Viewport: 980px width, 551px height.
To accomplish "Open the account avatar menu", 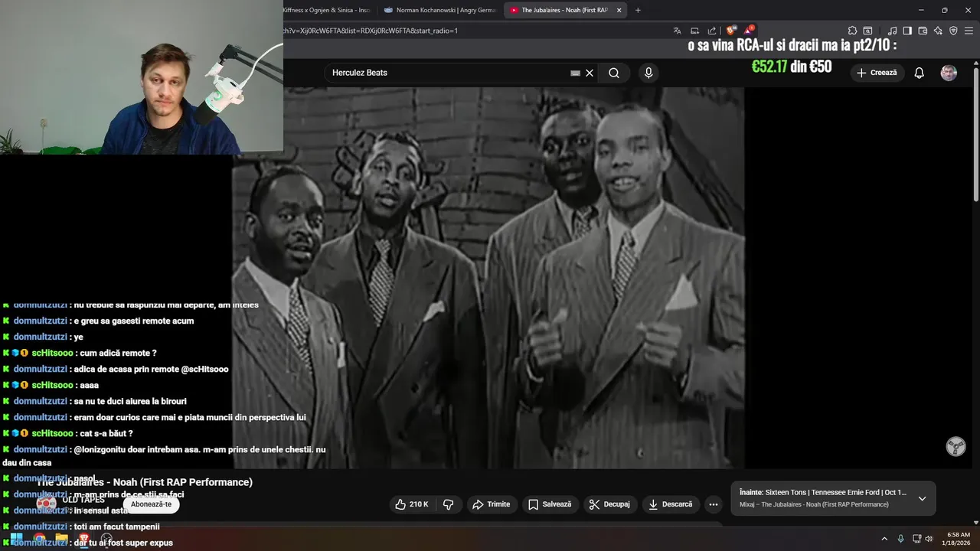I will click(949, 73).
